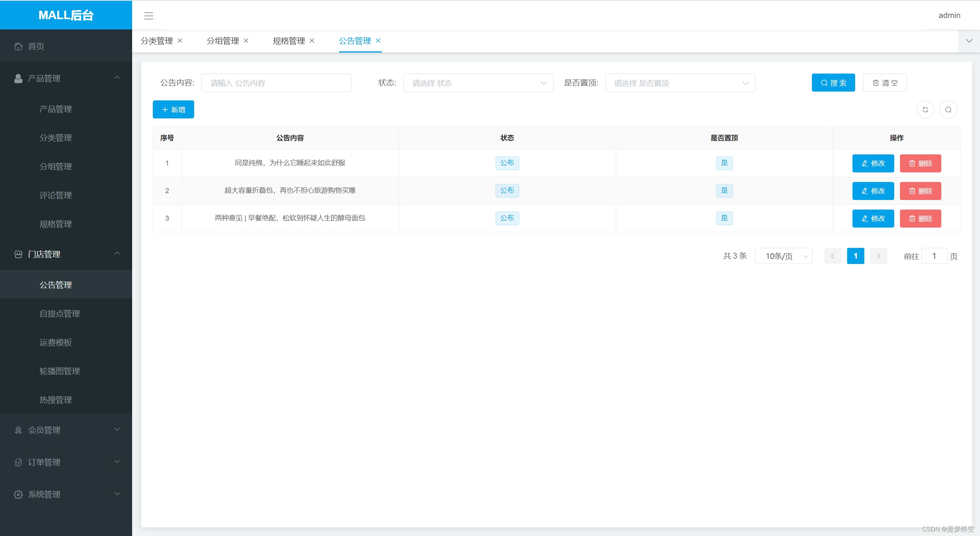The image size is (980, 536).
Task: Close the 分类管理 tab with its X
Action: point(180,41)
